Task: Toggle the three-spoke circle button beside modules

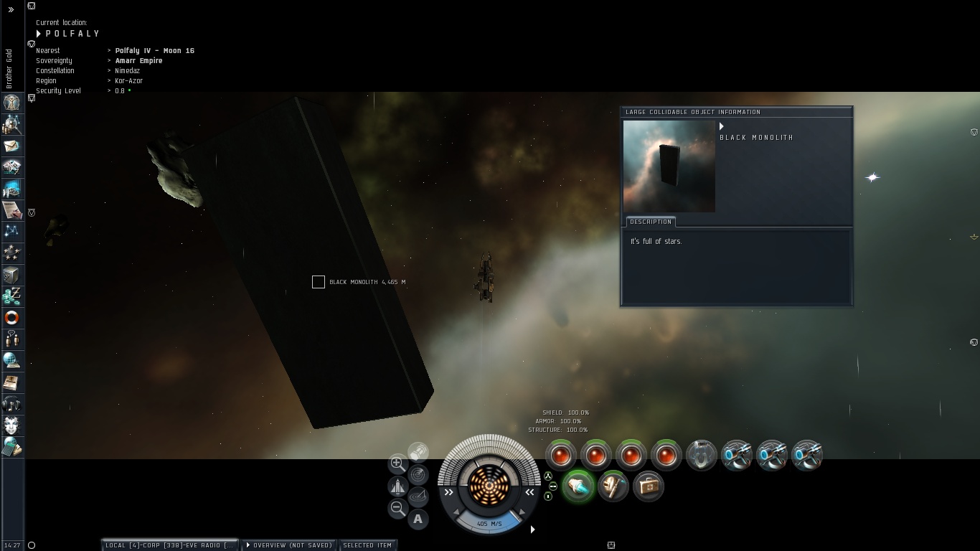Action: point(548,476)
